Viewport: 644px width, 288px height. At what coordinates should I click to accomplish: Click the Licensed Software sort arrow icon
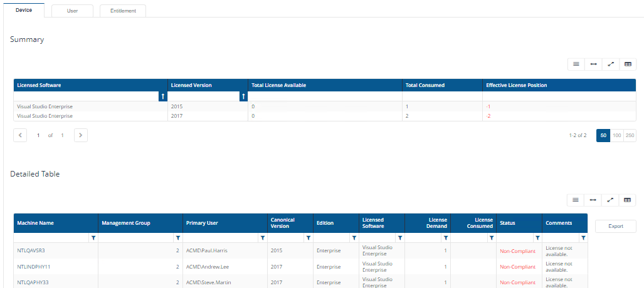[162, 96]
